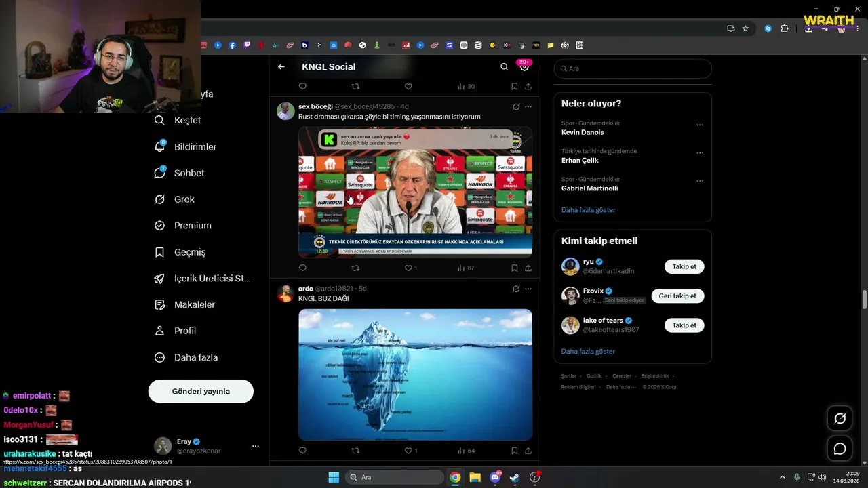The height and width of the screenshot is (488, 868).
Task: Reply to sex böceği's post
Action: [302, 268]
